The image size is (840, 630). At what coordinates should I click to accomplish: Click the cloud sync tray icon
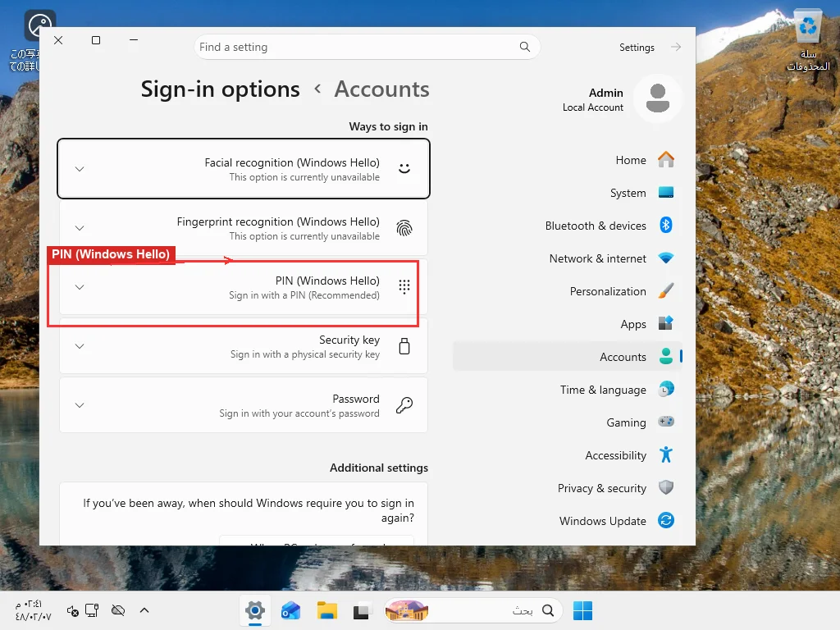point(118,610)
